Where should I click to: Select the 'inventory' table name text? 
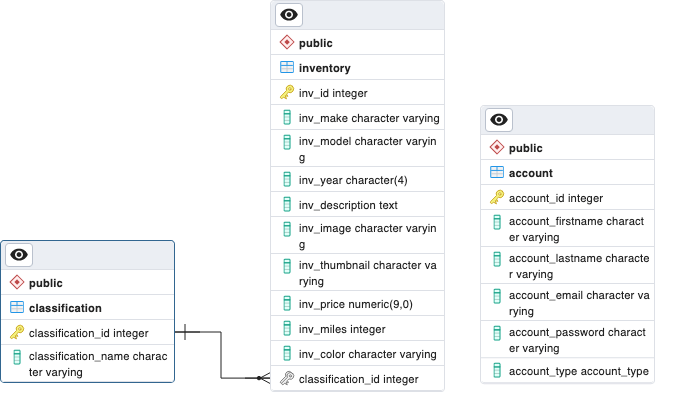325,68
